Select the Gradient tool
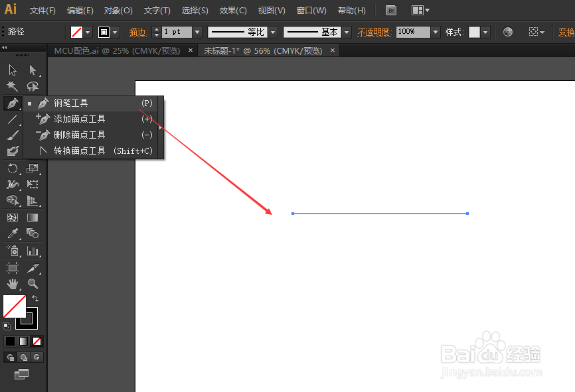This screenshot has width=575, height=392. [x=33, y=218]
